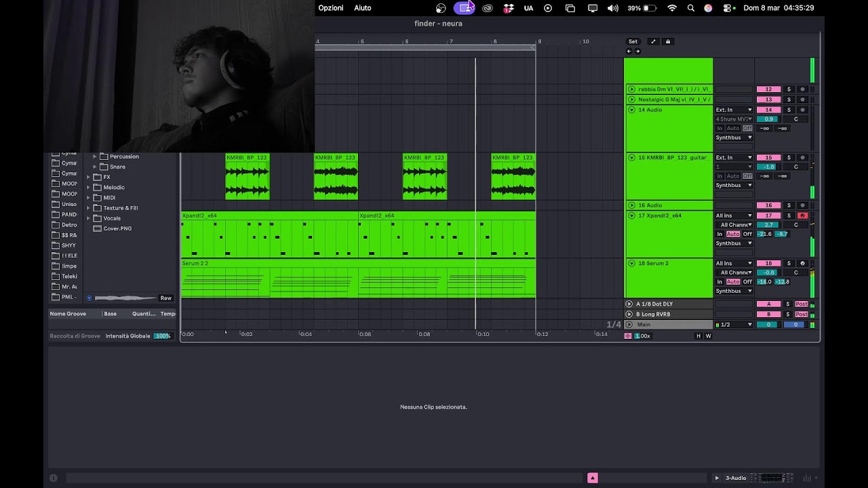Click the A 1/8 Dot DLY play icon
Viewport: 868px width, 488px height.
click(x=629, y=304)
